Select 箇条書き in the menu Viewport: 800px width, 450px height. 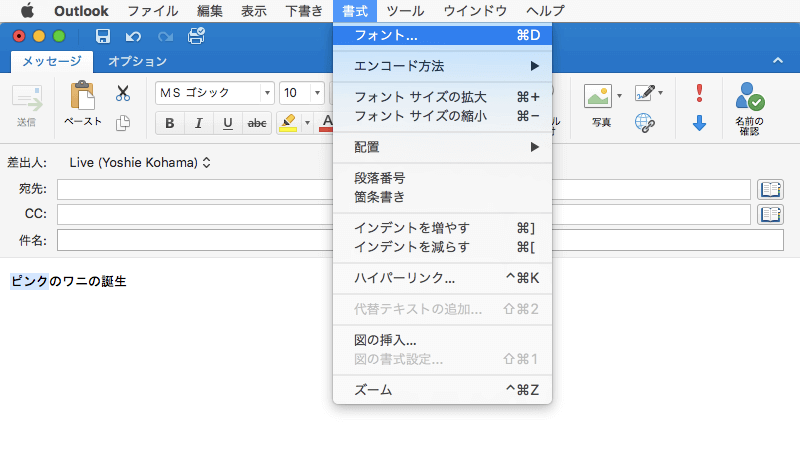coord(442,197)
